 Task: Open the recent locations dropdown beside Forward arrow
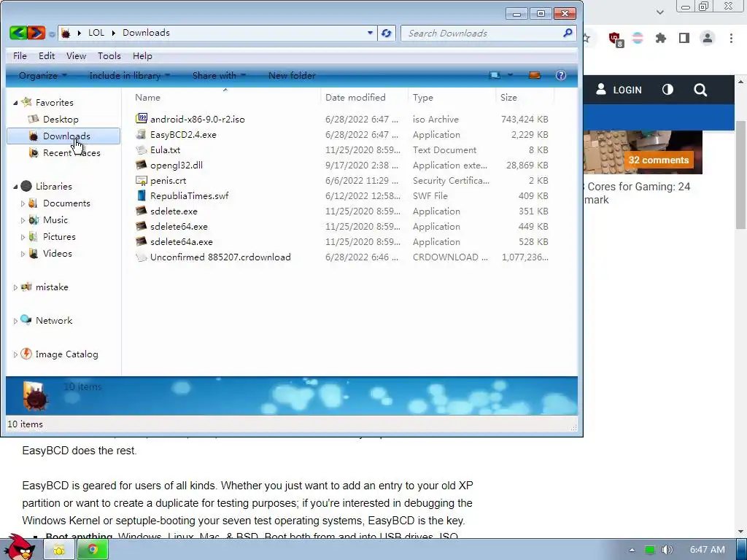(52, 34)
